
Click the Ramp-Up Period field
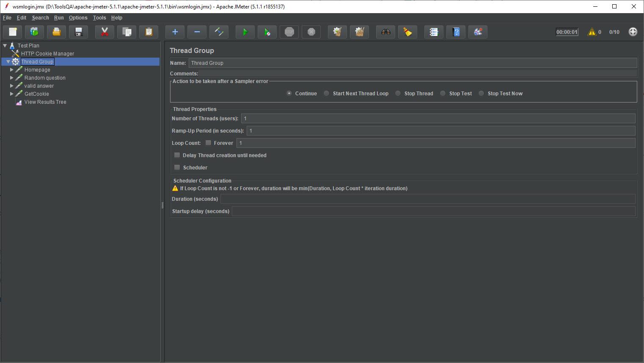(x=441, y=131)
